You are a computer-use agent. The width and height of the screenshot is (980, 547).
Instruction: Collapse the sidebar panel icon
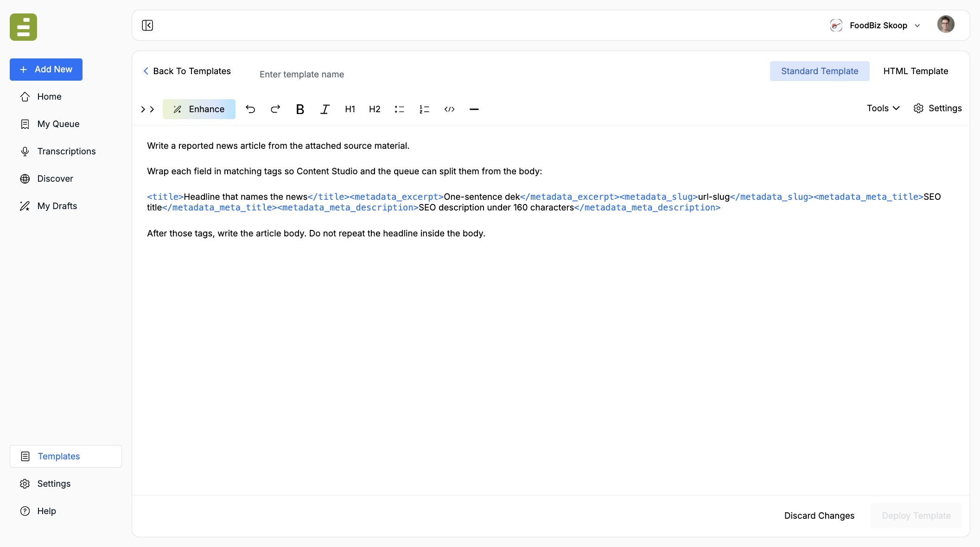(147, 25)
